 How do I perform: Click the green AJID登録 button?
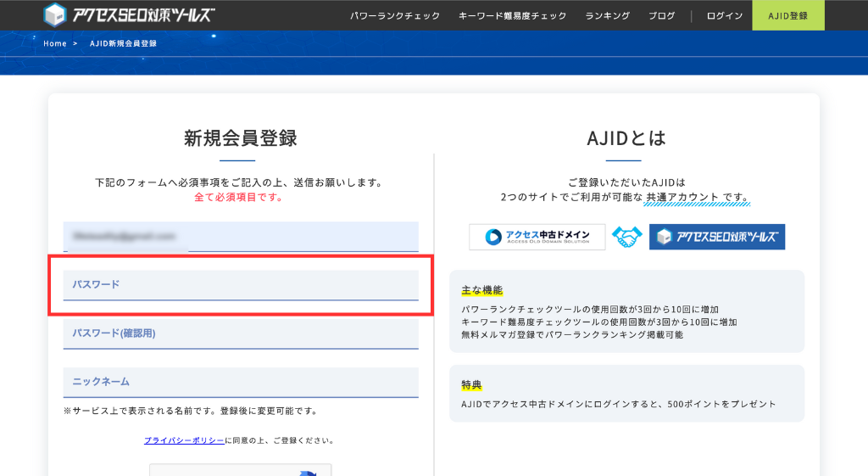[787, 15]
